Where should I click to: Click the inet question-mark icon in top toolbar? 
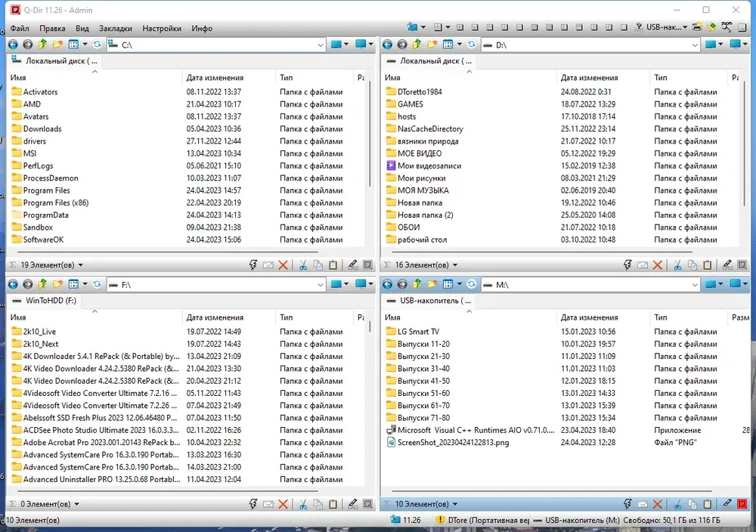[638, 27]
